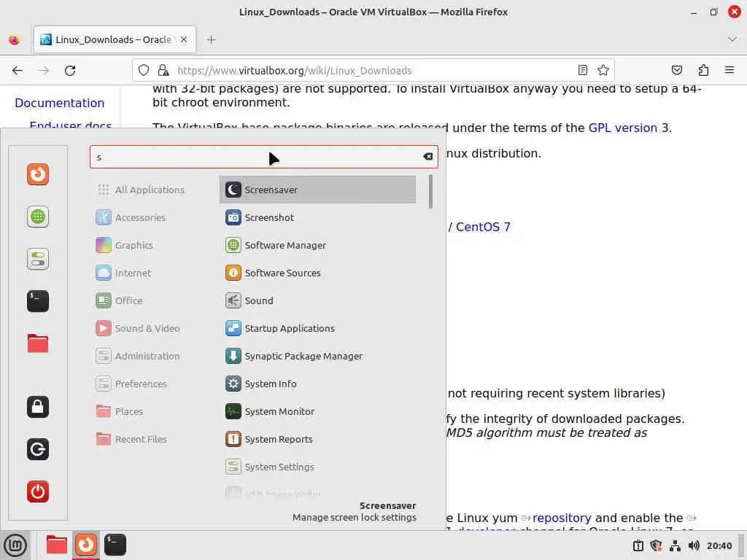
Task: Open a new Firefox tab
Action: point(212,40)
